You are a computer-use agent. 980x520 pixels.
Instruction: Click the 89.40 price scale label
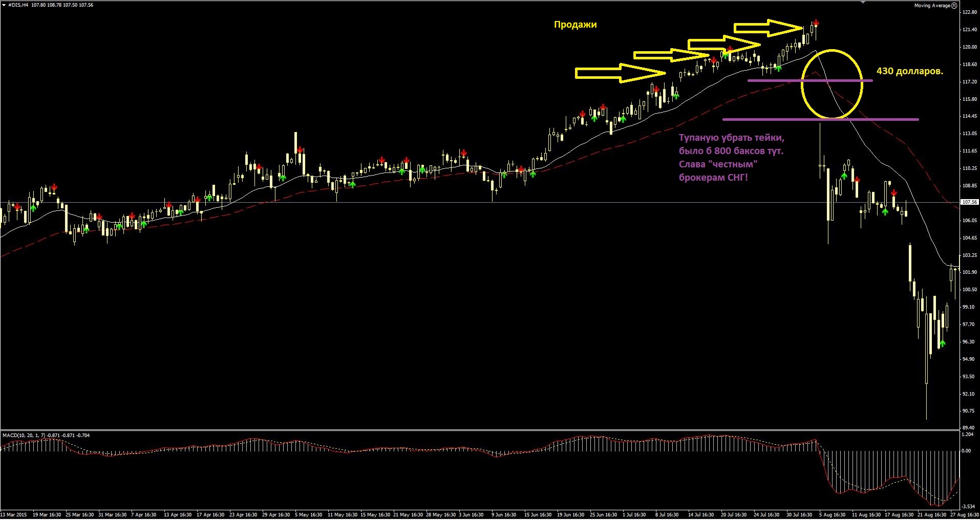[x=969, y=428]
